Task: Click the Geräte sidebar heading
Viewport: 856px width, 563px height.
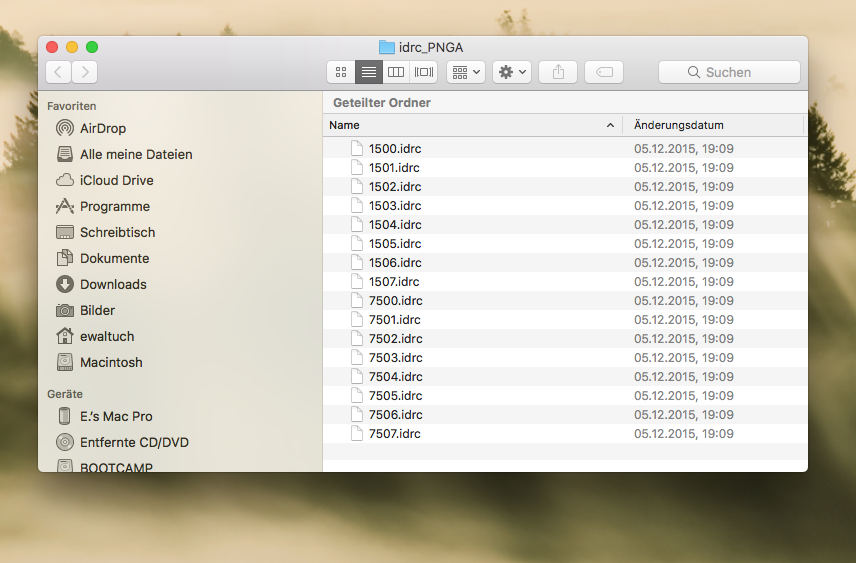Action: click(x=65, y=394)
